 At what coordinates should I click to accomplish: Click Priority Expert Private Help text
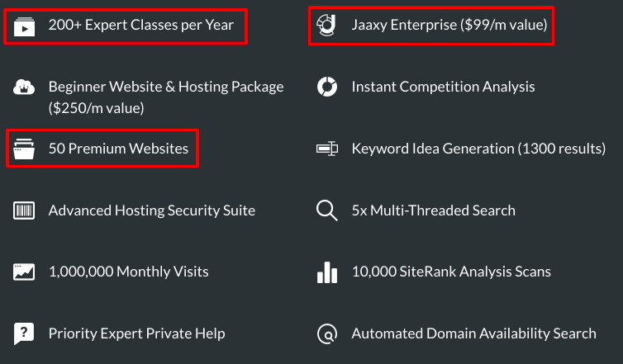coord(136,333)
